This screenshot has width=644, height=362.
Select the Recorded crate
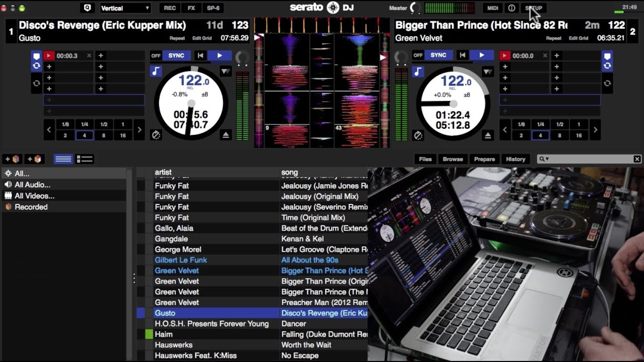(x=63, y=207)
